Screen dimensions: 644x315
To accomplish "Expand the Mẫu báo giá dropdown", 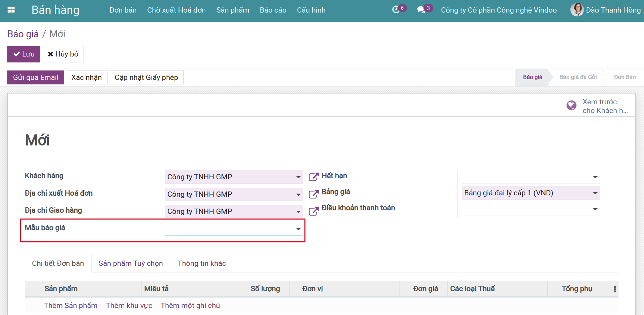I will click(298, 229).
